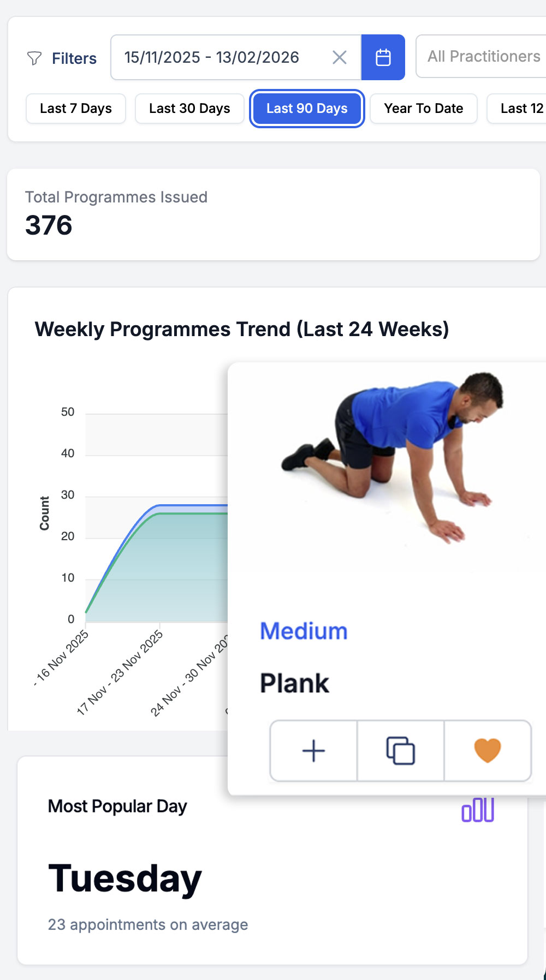Enable the Last 30 Days filter

[x=189, y=109]
